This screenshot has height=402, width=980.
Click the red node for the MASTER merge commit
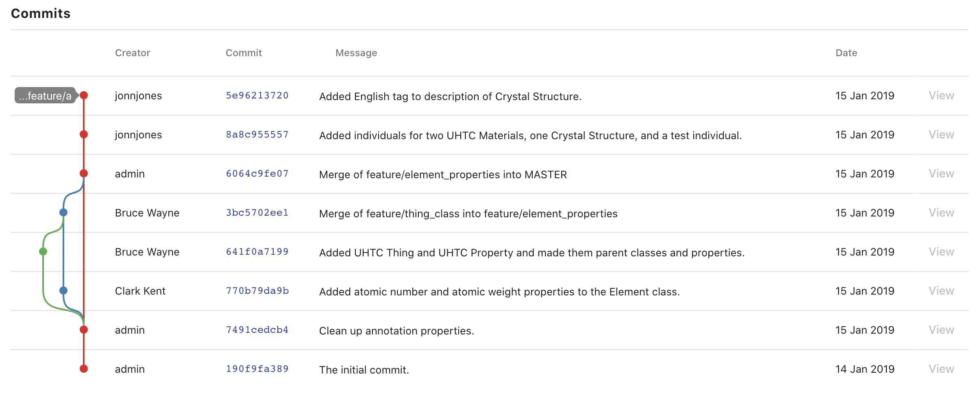point(84,173)
